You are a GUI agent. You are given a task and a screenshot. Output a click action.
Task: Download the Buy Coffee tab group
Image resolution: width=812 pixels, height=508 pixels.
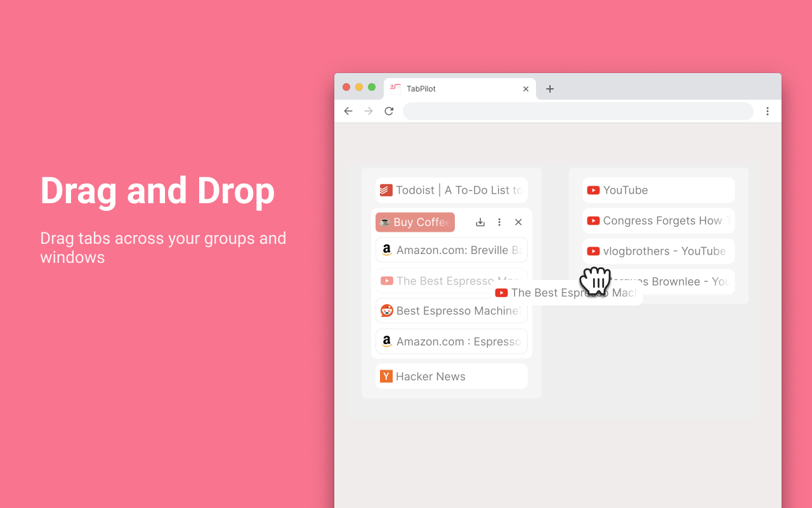click(x=480, y=222)
